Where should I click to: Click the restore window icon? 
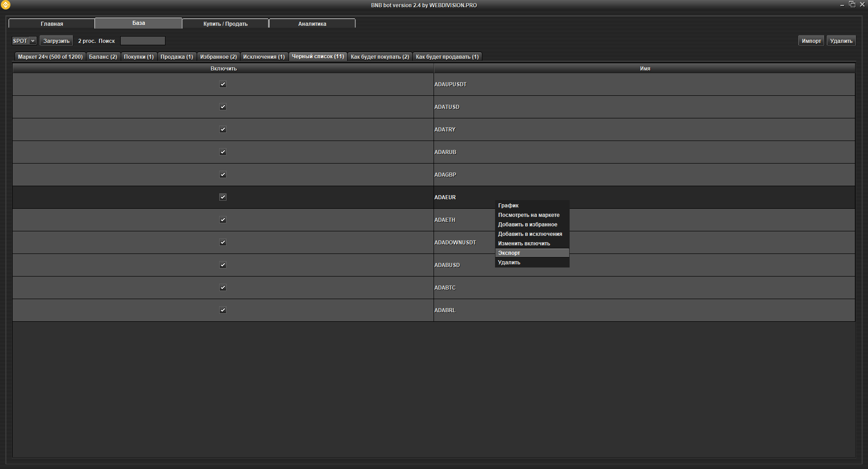[x=852, y=5]
